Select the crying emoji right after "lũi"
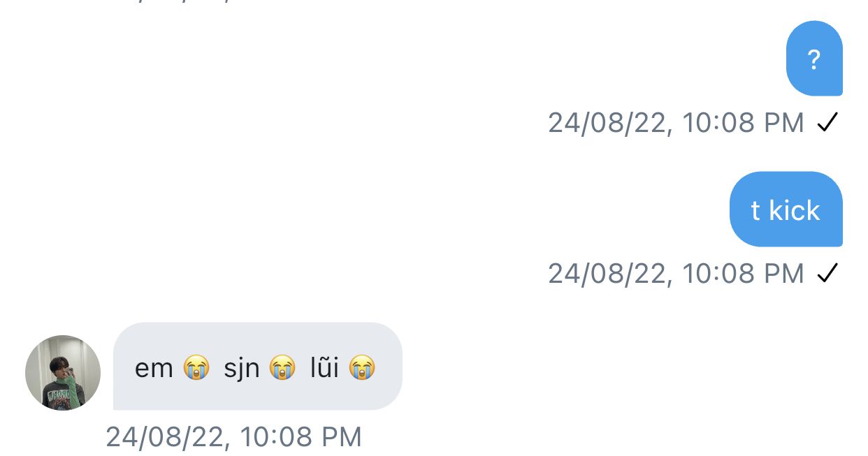This screenshot has height=456, width=868. pos(362,367)
